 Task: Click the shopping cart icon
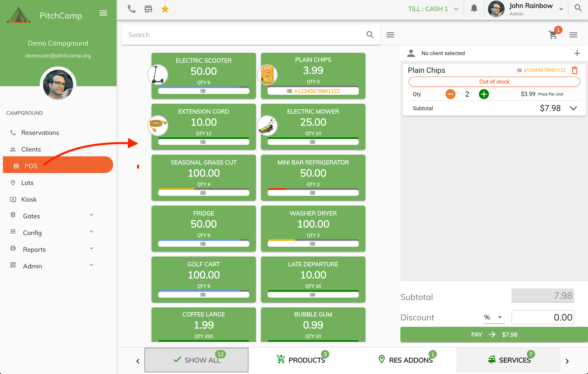(553, 35)
